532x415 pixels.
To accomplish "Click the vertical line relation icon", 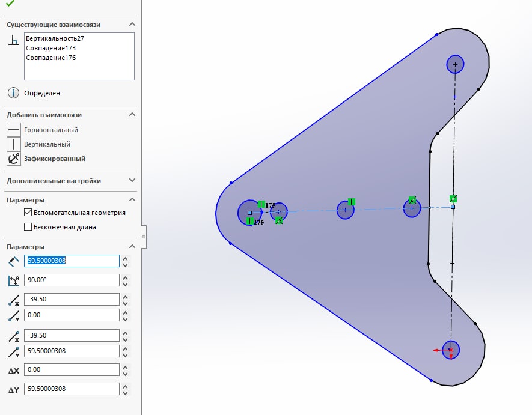I will pos(14,144).
